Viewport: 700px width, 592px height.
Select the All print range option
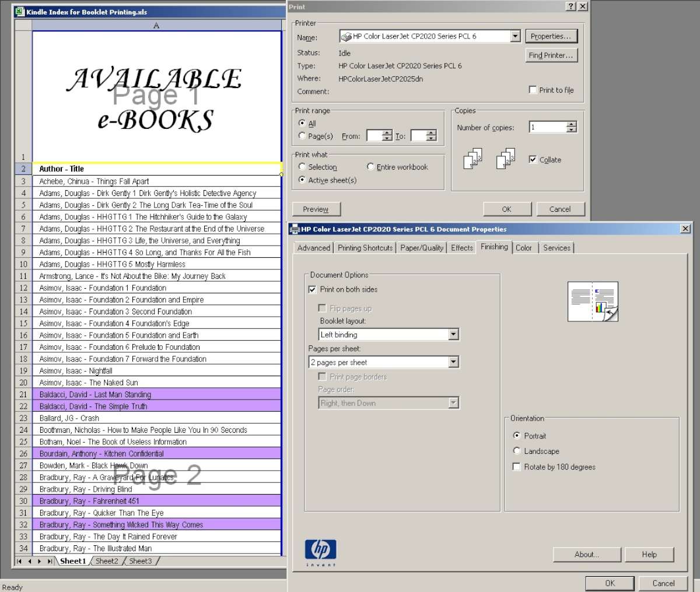click(x=302, y=123)
